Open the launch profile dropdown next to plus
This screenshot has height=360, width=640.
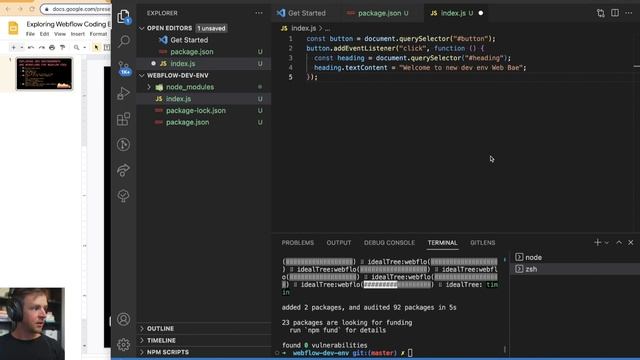pos(607,243)
